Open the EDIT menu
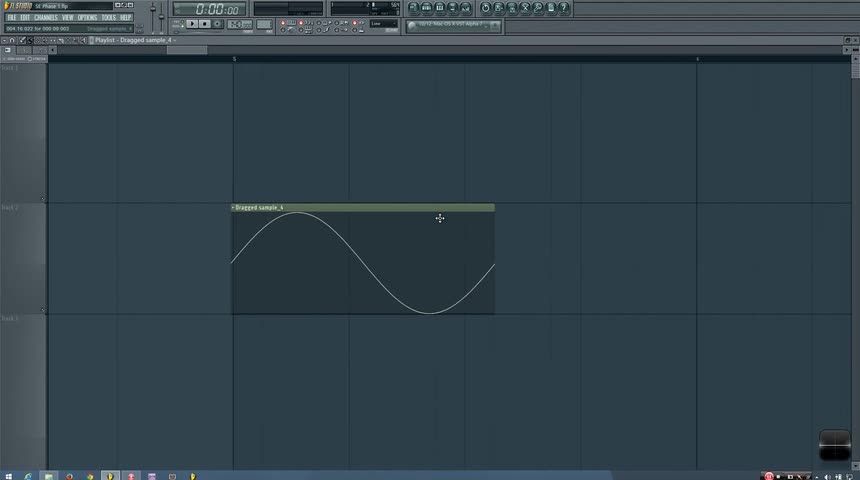This screenshot has width=860, height=480. point(25,18)
